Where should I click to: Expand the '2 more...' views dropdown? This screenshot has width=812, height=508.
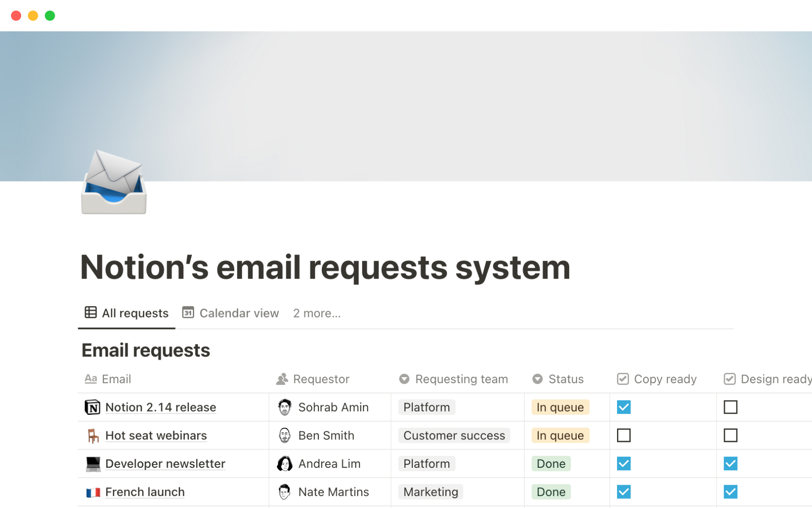317,313
